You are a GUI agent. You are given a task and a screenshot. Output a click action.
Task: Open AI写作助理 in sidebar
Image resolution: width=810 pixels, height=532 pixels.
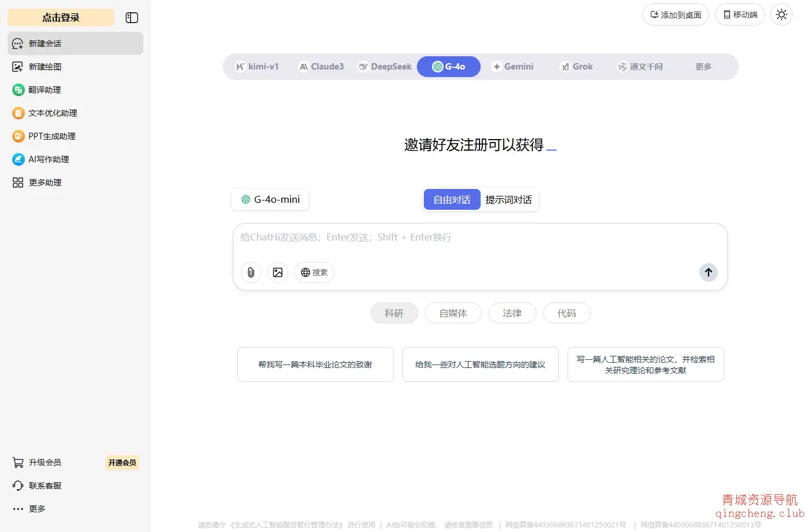pyautogui.click(x=48, y=159)
